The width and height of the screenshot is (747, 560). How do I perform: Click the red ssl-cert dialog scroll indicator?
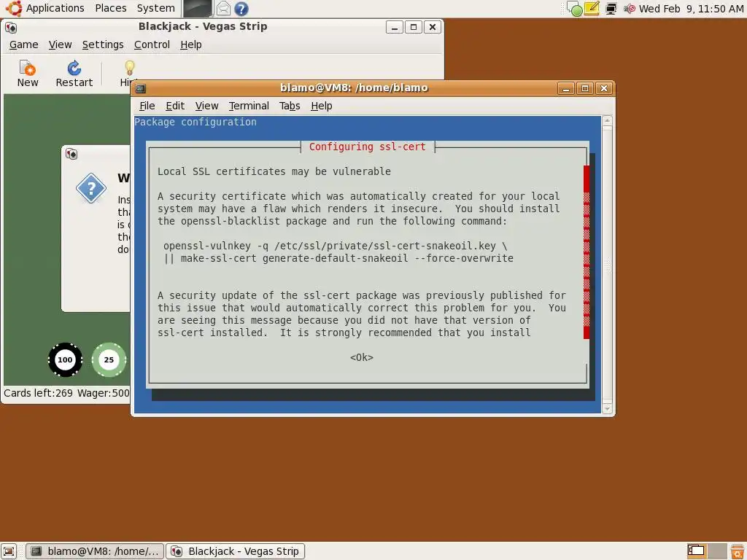pyautogui.click(x=587, y=252)
